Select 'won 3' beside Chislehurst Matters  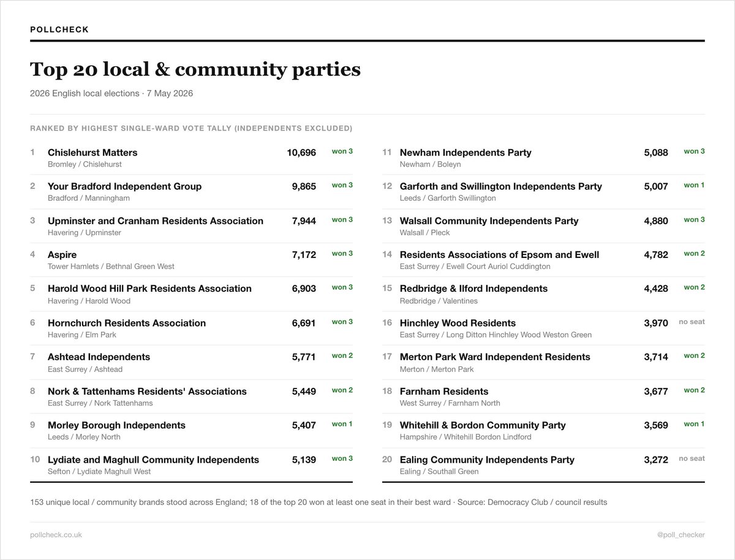pyautogui.click(x=342, y=151)
